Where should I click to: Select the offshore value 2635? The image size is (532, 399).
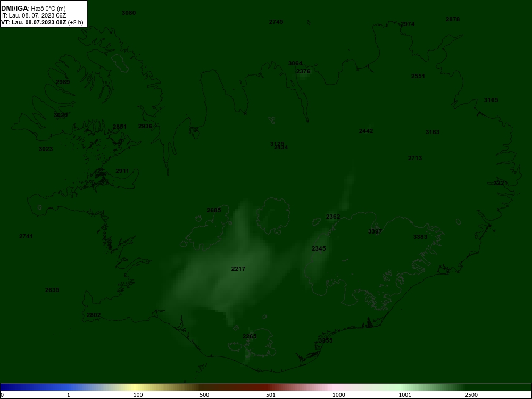[x=52, y=290]
